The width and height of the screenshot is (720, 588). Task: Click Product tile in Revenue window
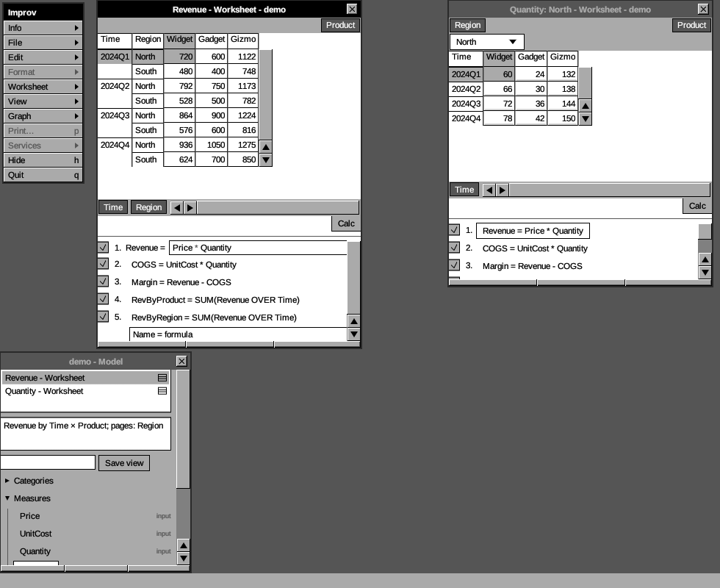point(340,25)
